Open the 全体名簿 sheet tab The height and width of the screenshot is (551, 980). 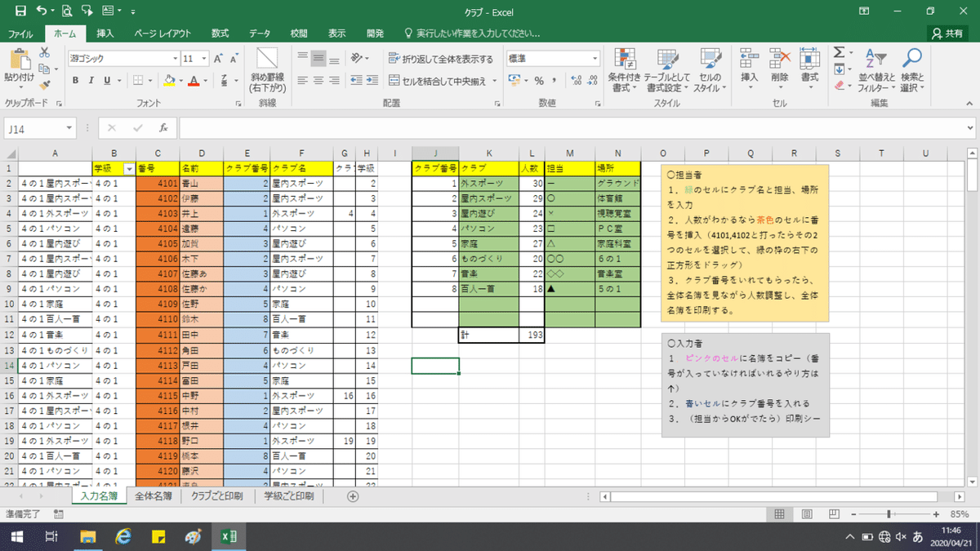154,495
